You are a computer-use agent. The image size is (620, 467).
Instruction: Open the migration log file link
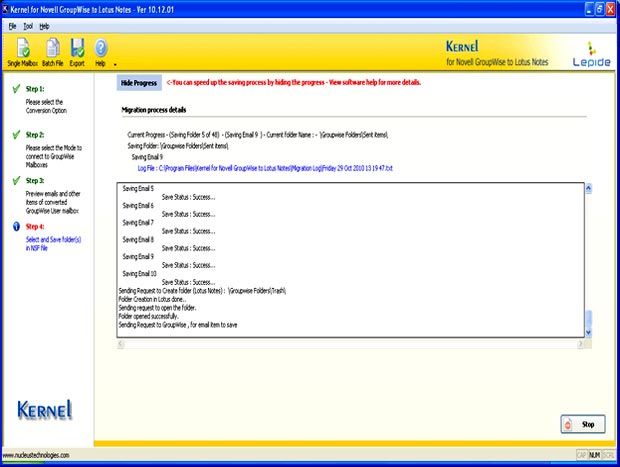coord(265,168)
